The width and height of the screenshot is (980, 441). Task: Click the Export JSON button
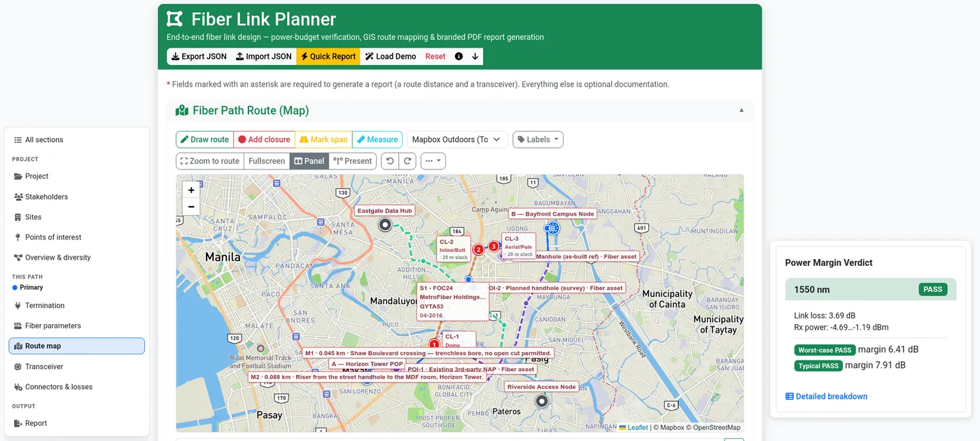click(x=199, y=57)
